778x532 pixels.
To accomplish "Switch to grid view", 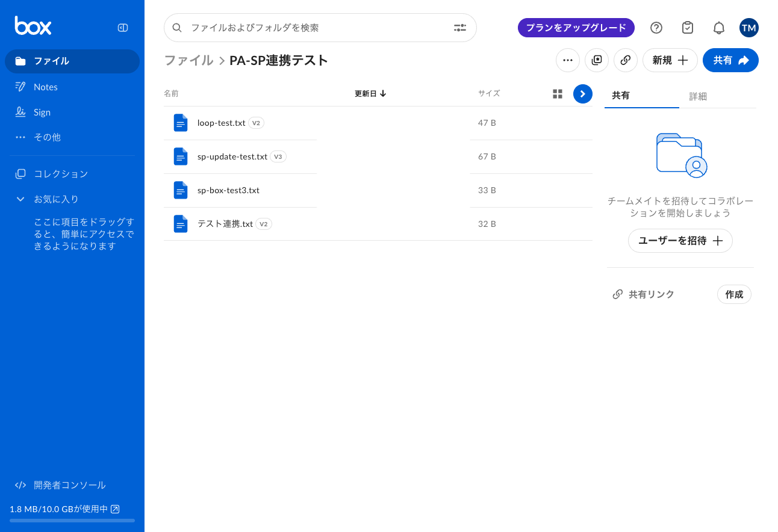I will [558, 94].
